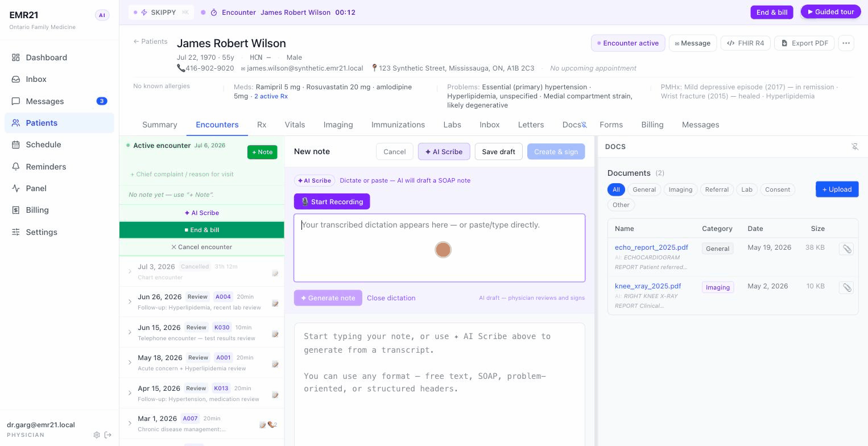Toggle the AI Scribe button in note header
This screenshot has height=446, width=868.
coord(444,152)
